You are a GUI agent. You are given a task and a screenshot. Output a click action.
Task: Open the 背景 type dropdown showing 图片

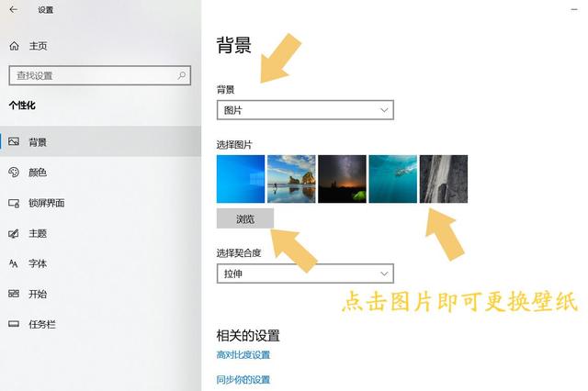(x=305, y=110)
